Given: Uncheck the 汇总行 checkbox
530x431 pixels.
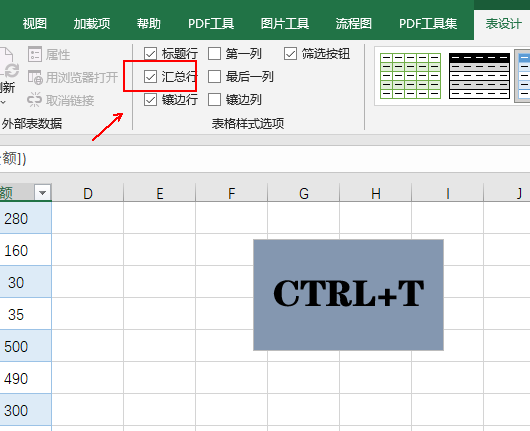Looking at the screenshot, I should (x=150, y=77).
